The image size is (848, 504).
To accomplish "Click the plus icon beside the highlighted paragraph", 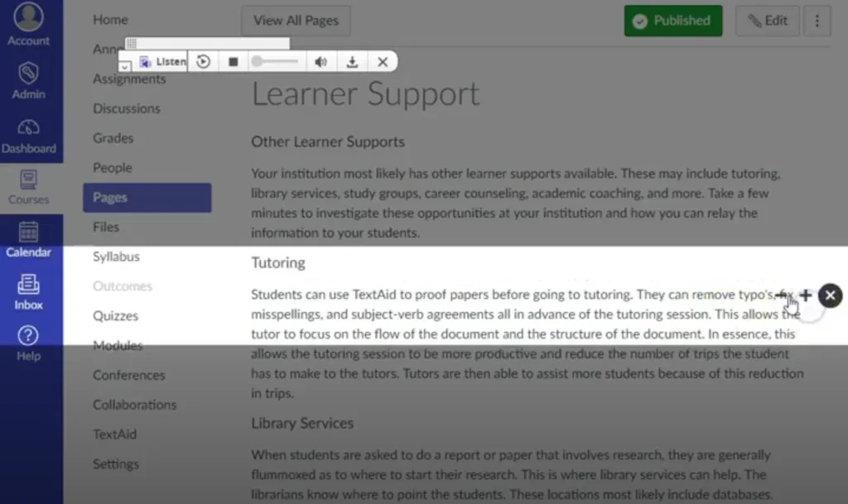I will coord(805,295).
